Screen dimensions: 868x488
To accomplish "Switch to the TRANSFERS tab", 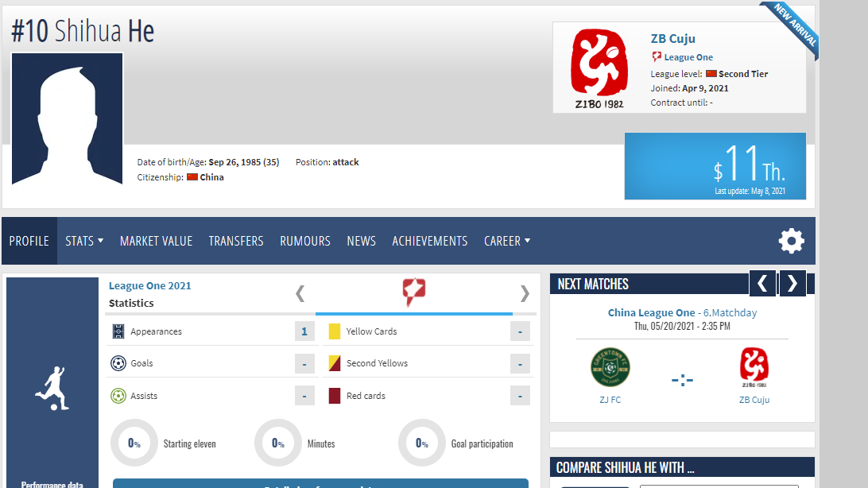I will click(x=236, y=241).
